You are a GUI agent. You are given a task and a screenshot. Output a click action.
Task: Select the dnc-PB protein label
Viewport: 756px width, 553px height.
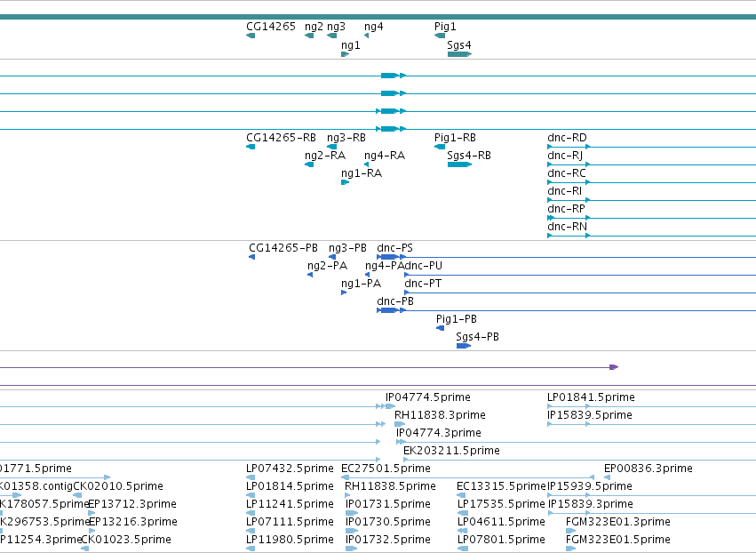point(395,301)
